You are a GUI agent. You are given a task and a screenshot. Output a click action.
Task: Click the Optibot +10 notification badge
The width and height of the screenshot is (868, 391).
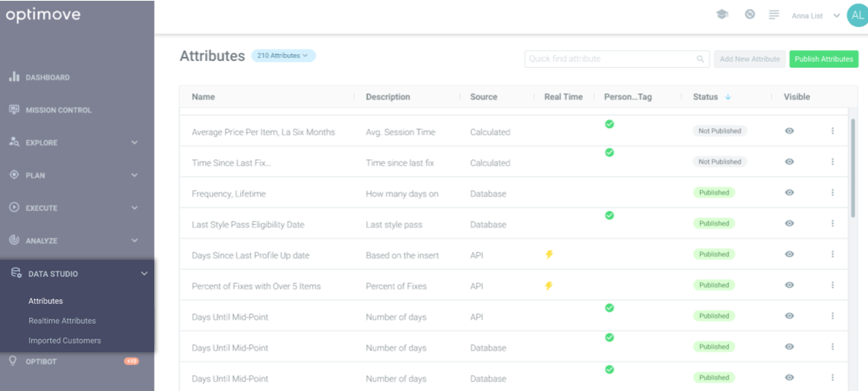[x=131, y=361]
